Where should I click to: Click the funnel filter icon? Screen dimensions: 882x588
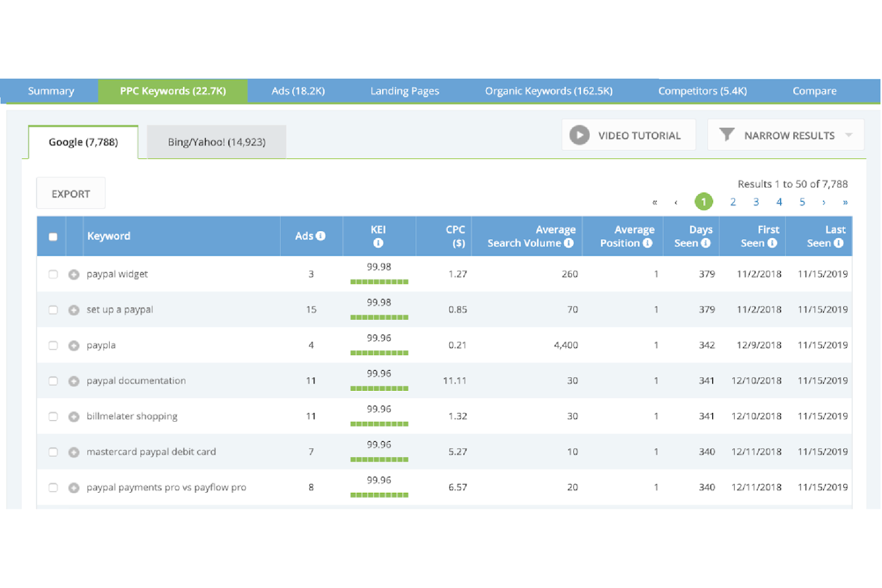coord(726,135)
